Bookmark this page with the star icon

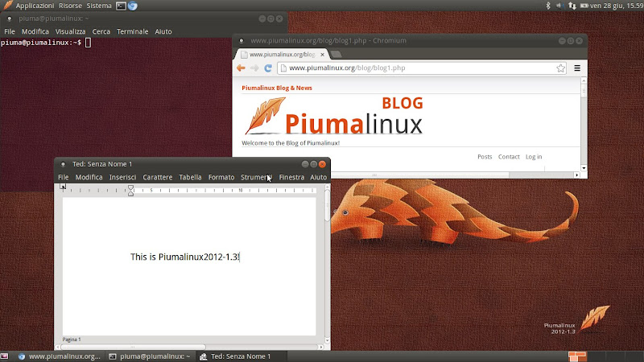560,68
